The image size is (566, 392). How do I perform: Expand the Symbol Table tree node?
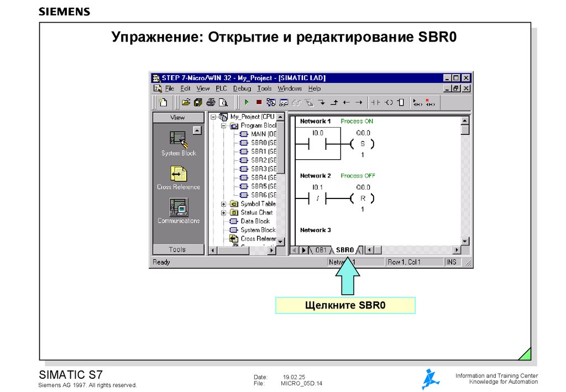click(223, 204)
